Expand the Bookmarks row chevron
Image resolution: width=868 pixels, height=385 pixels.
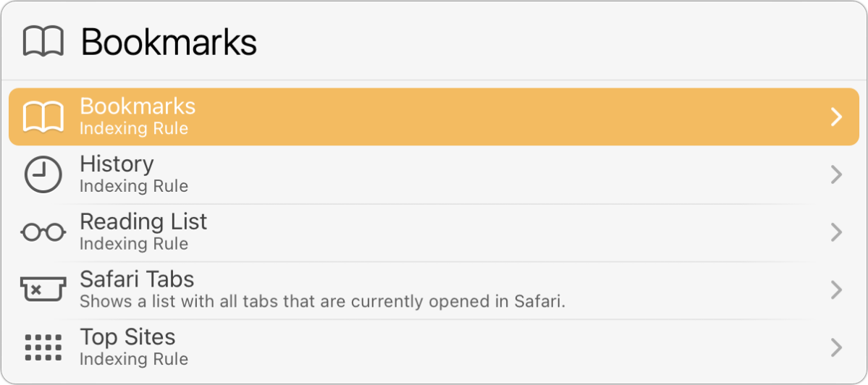836,117
